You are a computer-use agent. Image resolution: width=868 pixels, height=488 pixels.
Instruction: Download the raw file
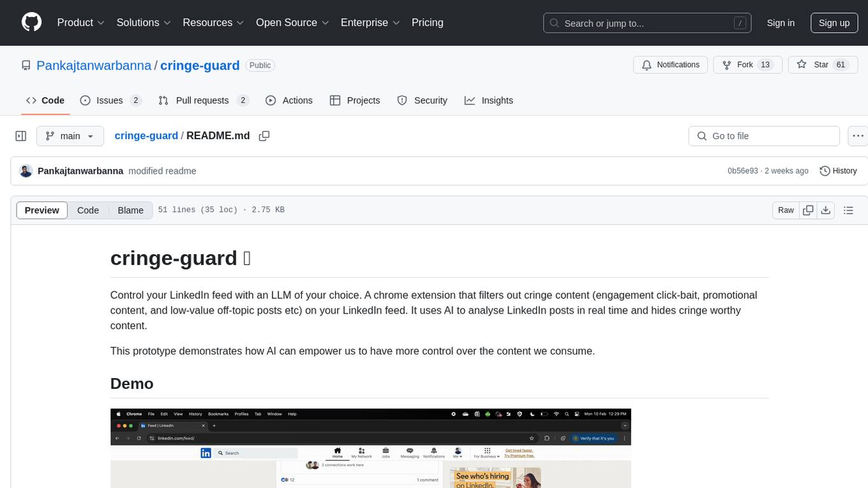[825, 210]
